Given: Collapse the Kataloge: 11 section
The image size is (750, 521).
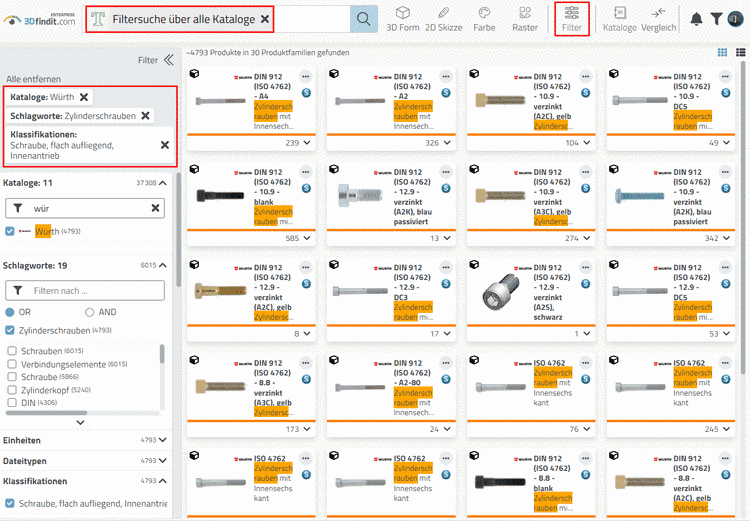Looking at the screenshot, I should click(x=163, y=183).
